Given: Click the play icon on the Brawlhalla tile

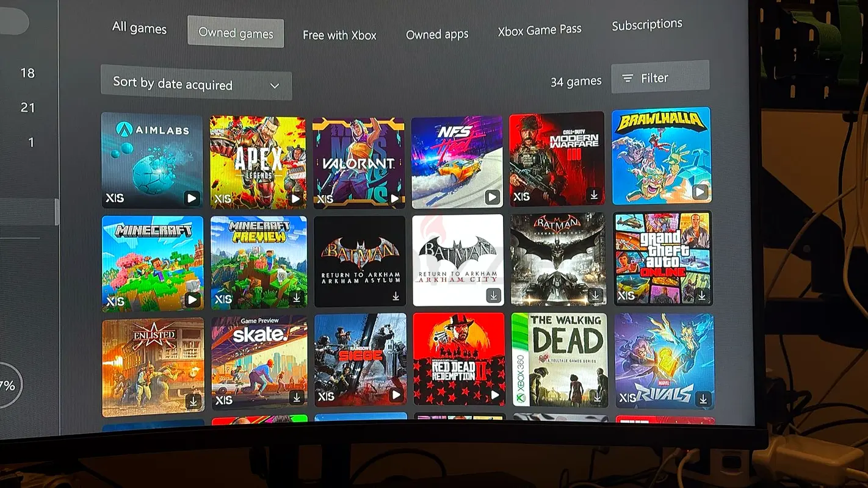Looking at the screenshot, I should click(x=700, y=192).
